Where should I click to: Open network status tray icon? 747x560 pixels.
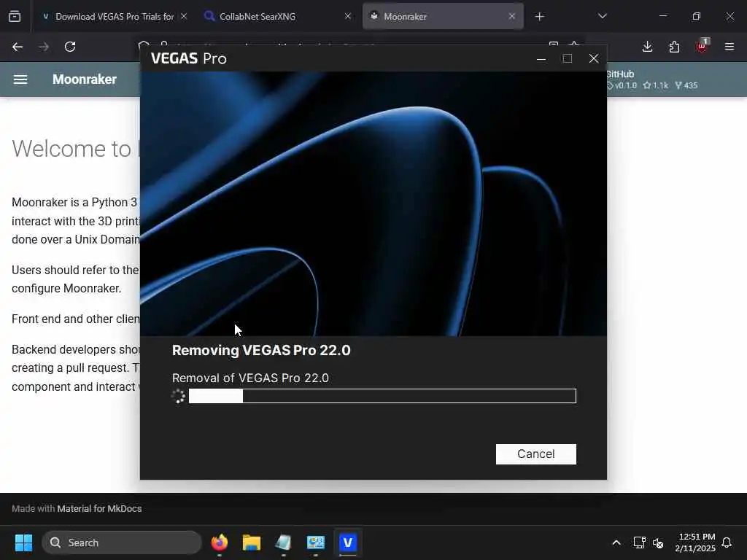tap(639, 542)
